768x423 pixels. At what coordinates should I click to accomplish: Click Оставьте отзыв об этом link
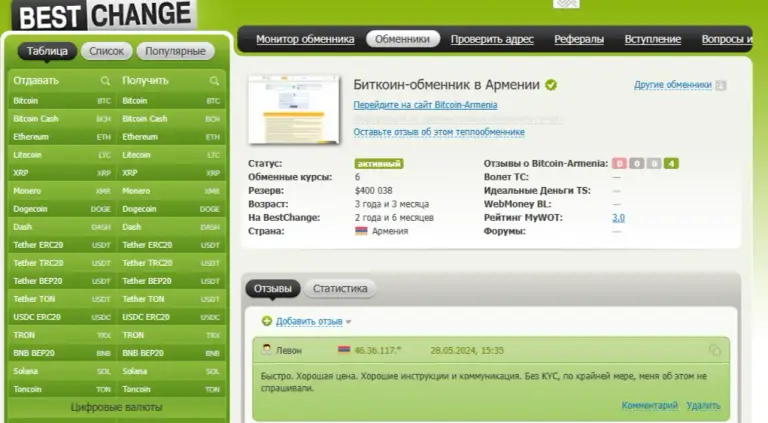[439, 132]
